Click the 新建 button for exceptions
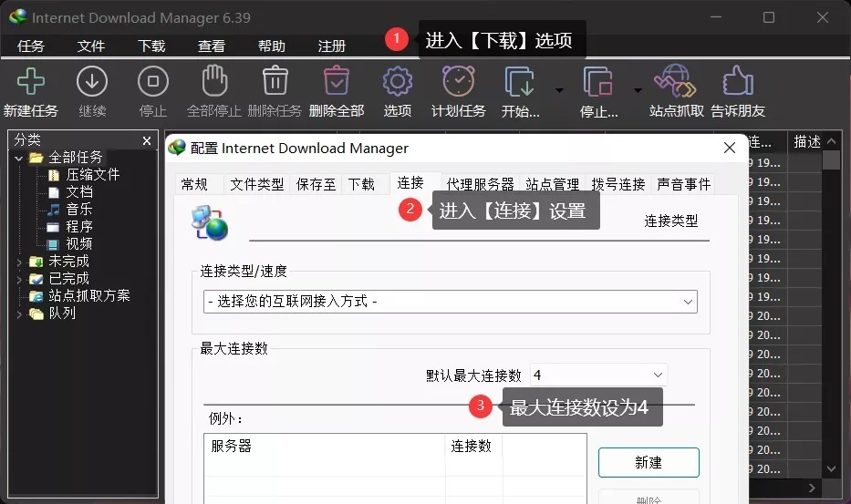Screen dimensions: 851x504 click(649, 462)
